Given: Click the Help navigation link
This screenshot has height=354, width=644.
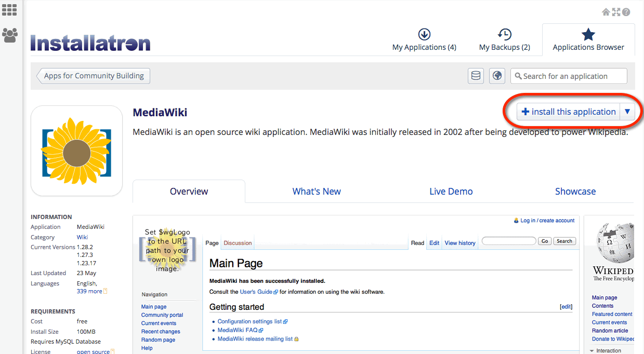Looking at the screenshot, I should click(147, 348).
